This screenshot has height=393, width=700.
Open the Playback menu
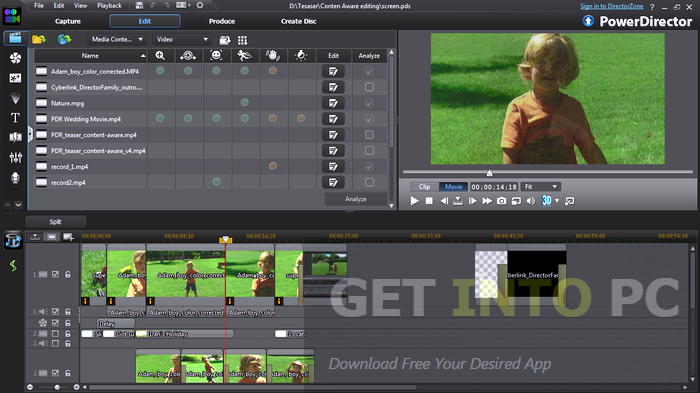coord(109,5)
